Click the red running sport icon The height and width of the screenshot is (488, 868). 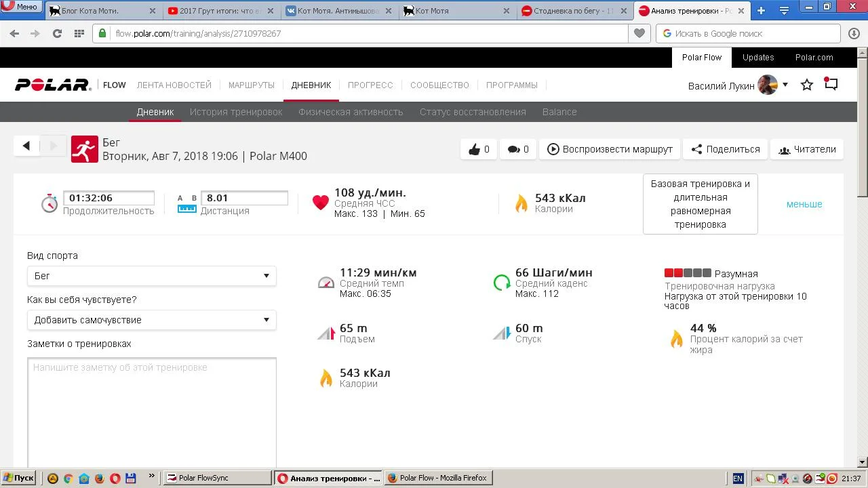point(84,149)
